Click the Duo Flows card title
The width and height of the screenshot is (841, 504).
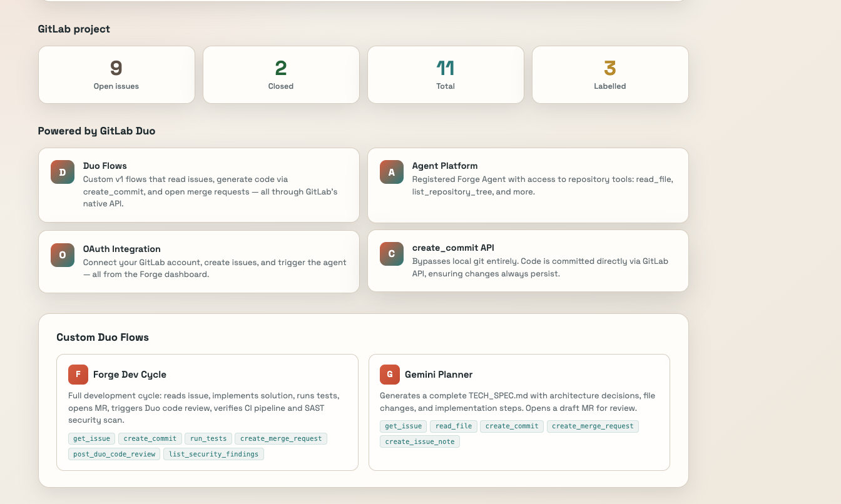pyautogui.click(x=105, y=166)
